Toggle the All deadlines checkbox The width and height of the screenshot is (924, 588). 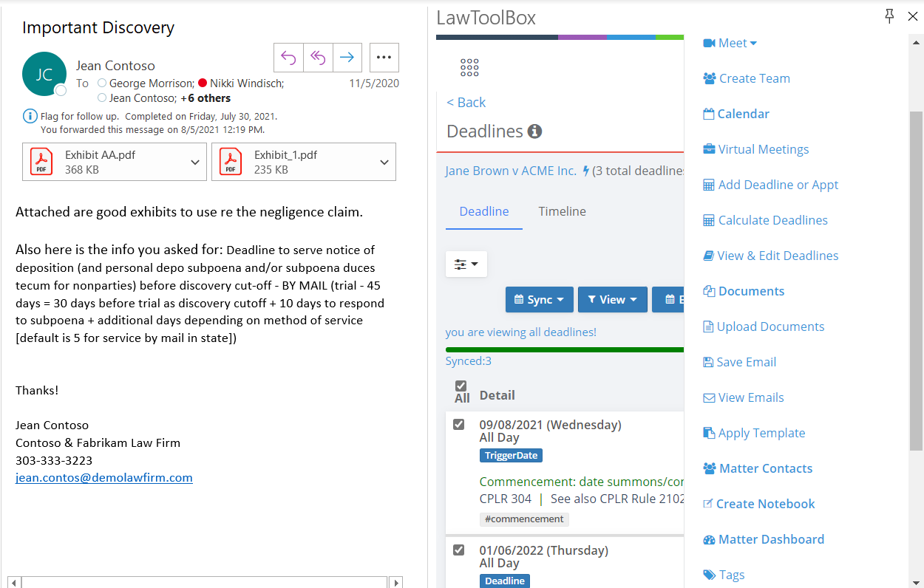(x=461, y=386)
